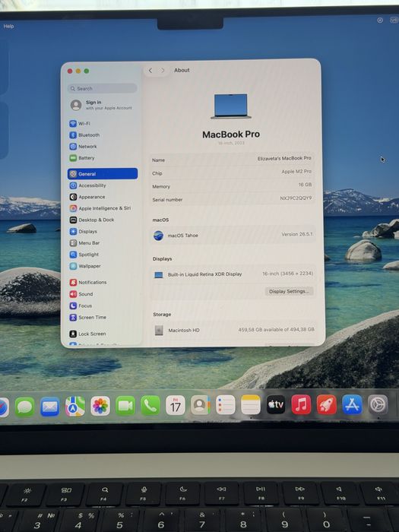Screen dimensions: 399x532
Task: Click the Display Settings button
Action: pos(289,291)
